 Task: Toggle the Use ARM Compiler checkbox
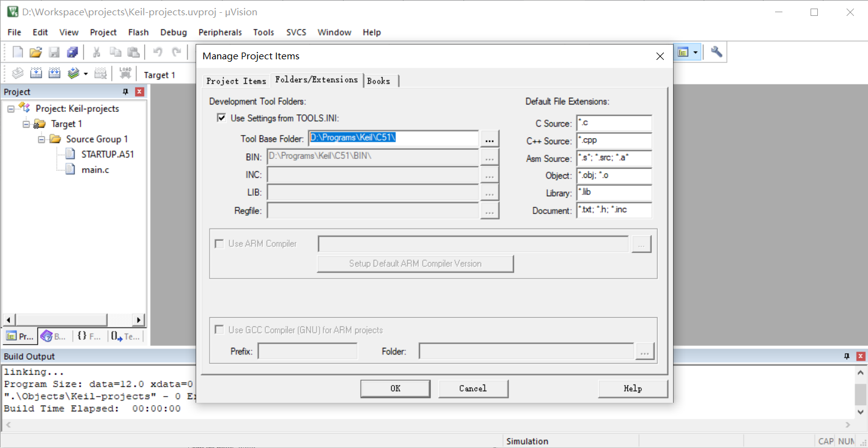pyautogui.click(x=219, y=243)
